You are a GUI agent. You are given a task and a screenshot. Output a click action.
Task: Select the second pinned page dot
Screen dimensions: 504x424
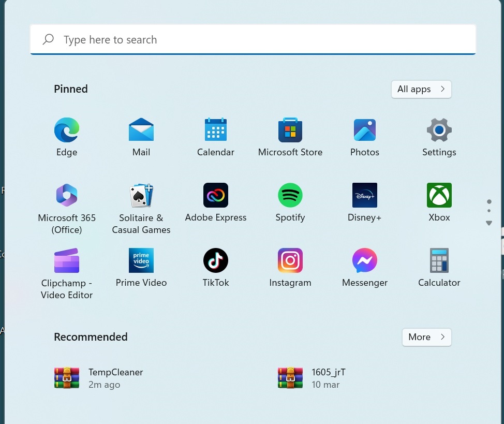[x=489, y=211]
